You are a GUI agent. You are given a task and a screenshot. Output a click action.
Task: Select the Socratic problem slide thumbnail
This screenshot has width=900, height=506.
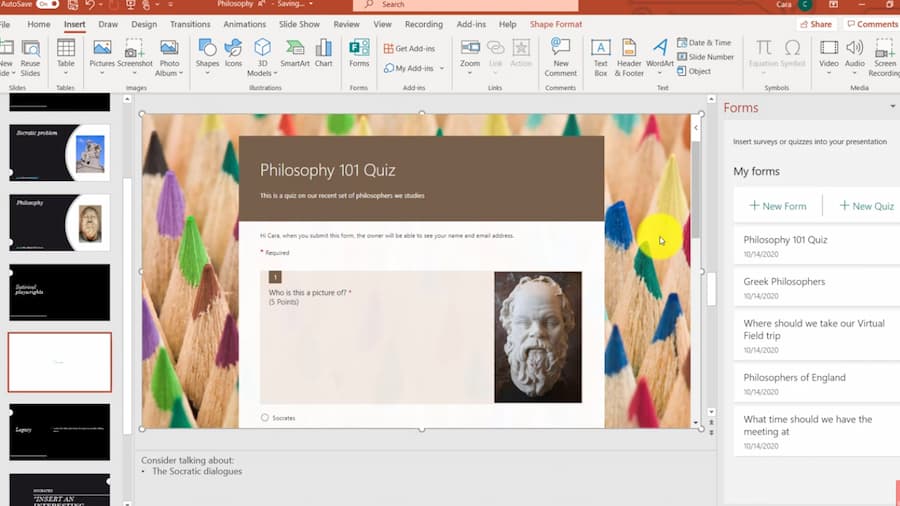(59, 152)
